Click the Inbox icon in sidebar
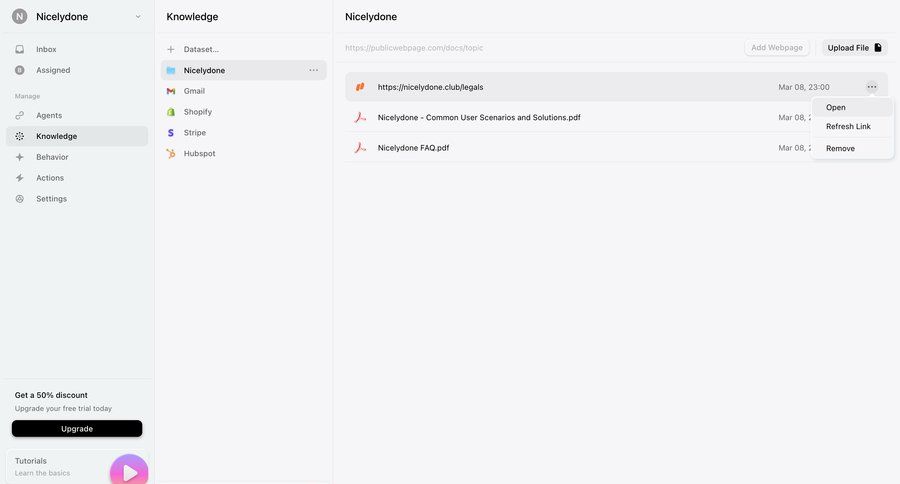The width and height of the screenshot is (900, 484). tap(20, 49)
